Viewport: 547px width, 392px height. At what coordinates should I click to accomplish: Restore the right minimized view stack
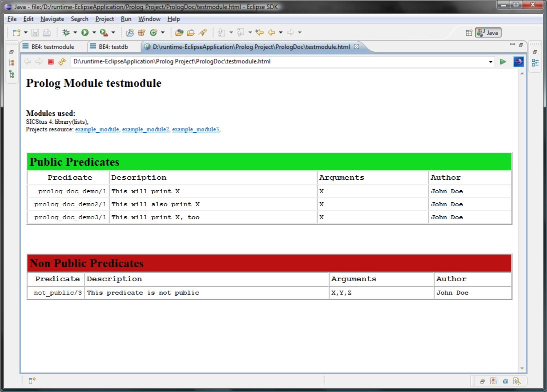535,51
